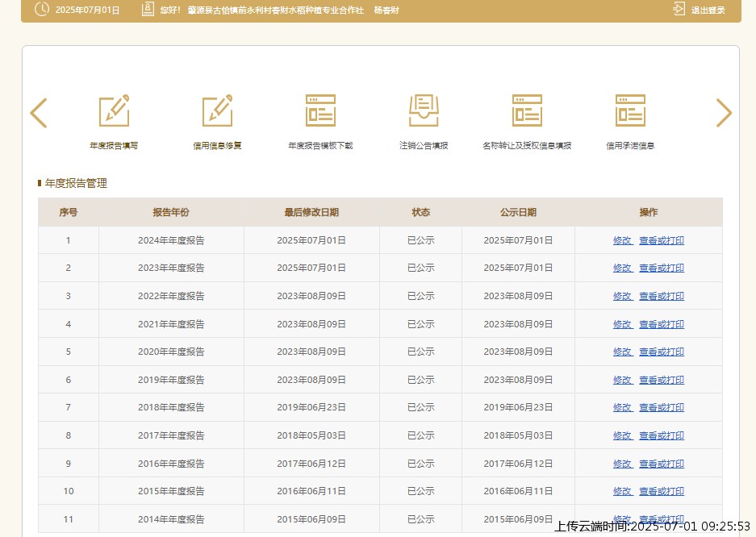Select the 2024年年度报告 cell
The image size is (756, 537).
(x=171, y=240)
